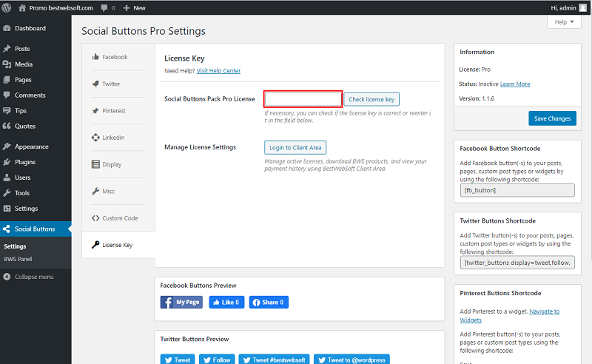
Task: Click the Posts pin icon in sidebar
Action: click(7, 49)
